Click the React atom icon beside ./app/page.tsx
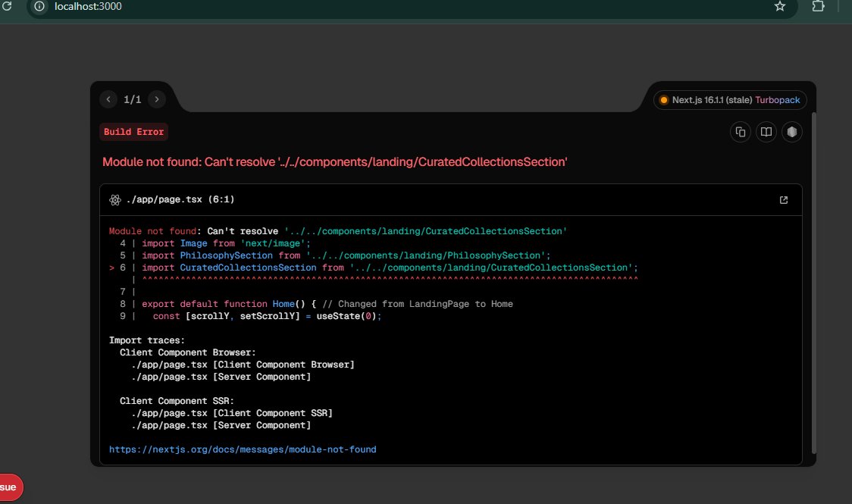The image size is (852, 504). click(115, 200)
